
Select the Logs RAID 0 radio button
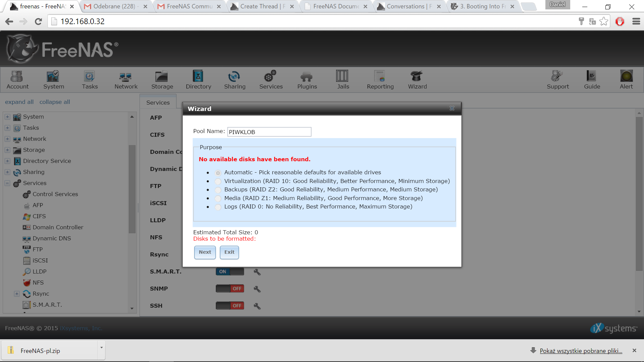(218, 207)
